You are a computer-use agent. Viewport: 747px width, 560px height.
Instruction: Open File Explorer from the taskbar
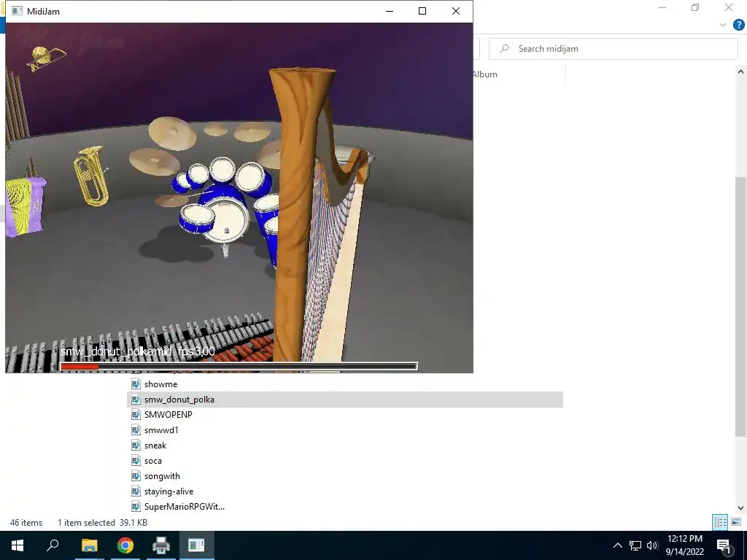89,545
